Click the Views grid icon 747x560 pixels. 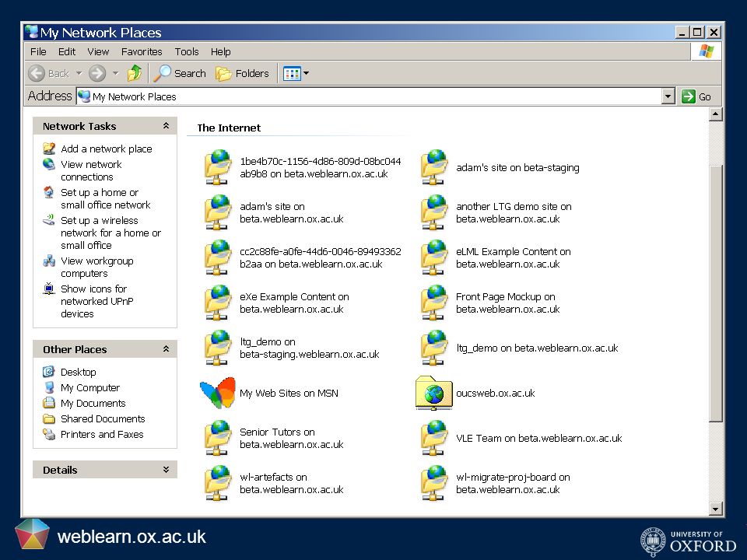(292, 73)
